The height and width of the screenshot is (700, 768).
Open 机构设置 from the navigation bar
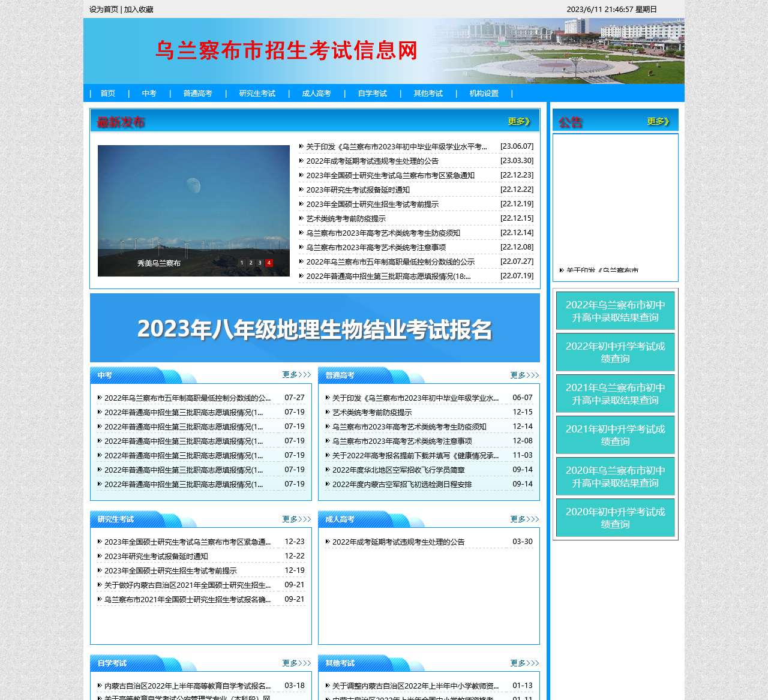click(484, 94)
